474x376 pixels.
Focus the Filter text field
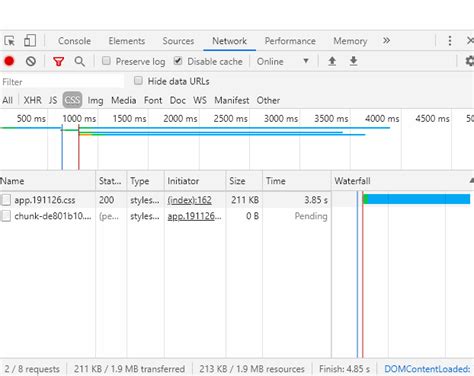(62, 82)
